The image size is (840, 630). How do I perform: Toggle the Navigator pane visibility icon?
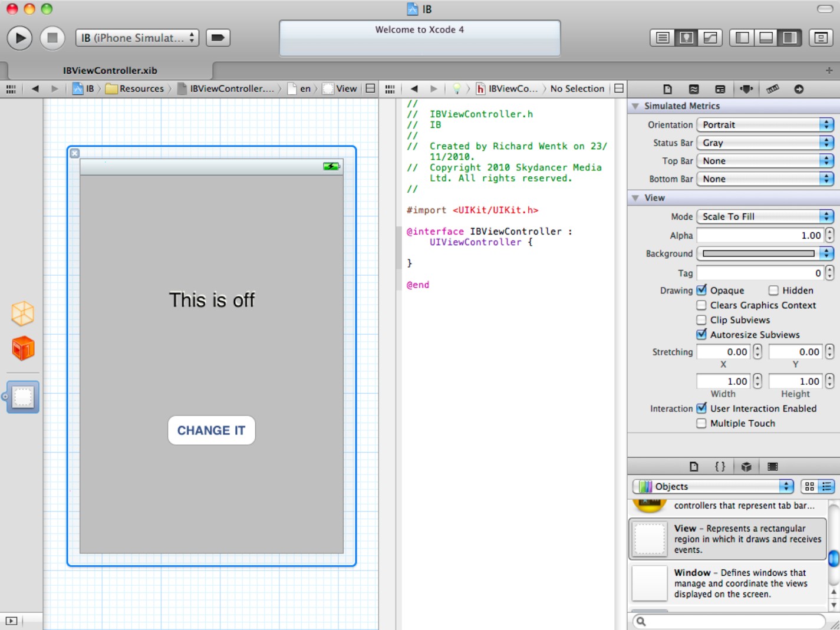(742, 38)
